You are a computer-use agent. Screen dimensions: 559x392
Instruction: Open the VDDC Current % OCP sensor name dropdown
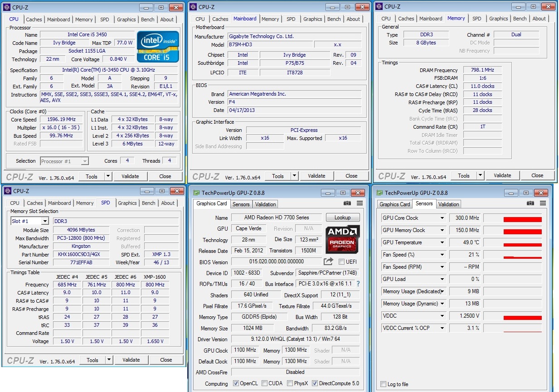442,328
